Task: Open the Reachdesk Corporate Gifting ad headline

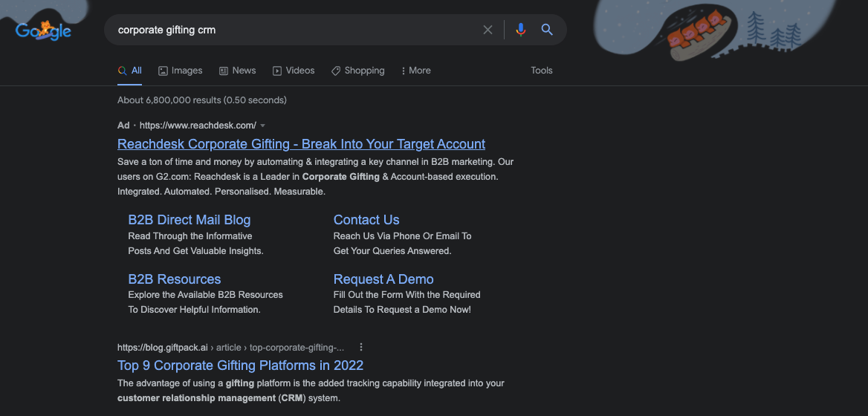Action: point(301,144)
